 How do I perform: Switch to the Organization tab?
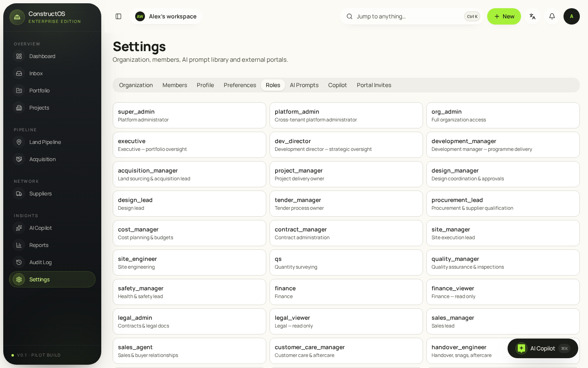(x=136, y=85)
